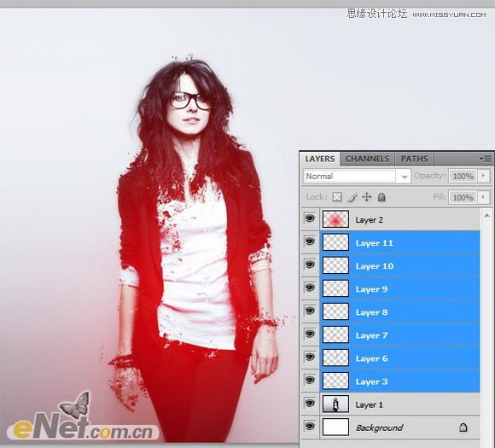Enable lock transparent pixels icon
Screen dimensions: 495x448
pos(337,197)
